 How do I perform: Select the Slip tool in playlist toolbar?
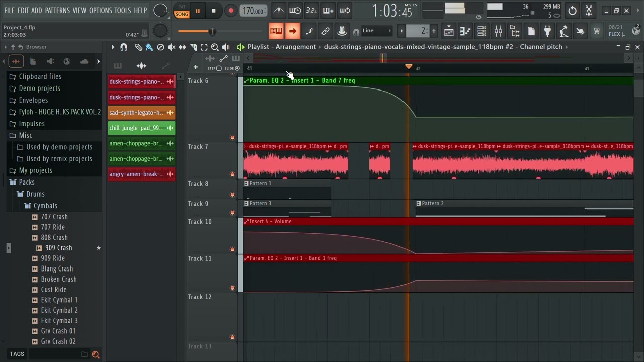[182, 47]
